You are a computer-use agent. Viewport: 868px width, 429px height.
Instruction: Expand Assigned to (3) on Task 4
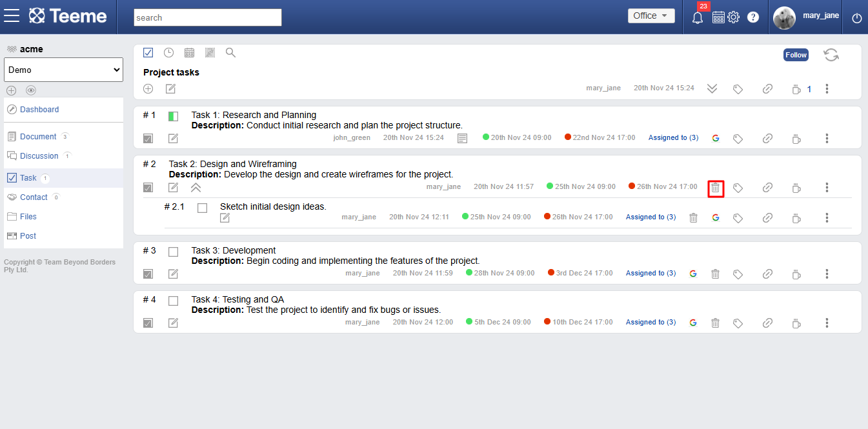click(651, 323)
